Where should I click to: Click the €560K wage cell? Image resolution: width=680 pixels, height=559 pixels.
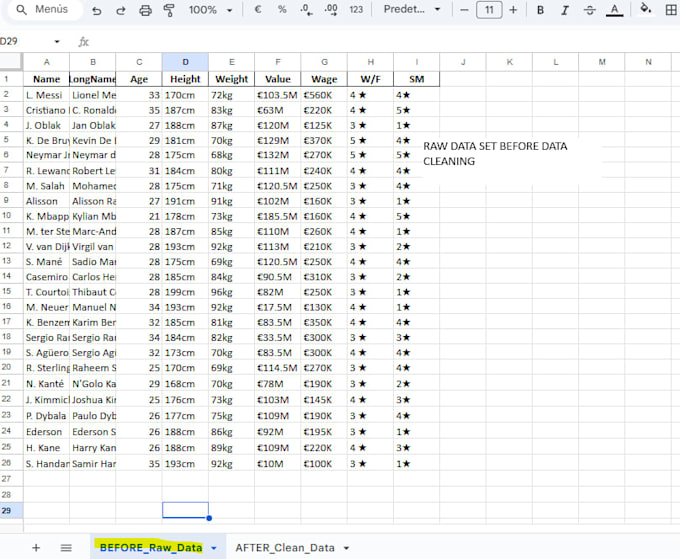(324, 95)
